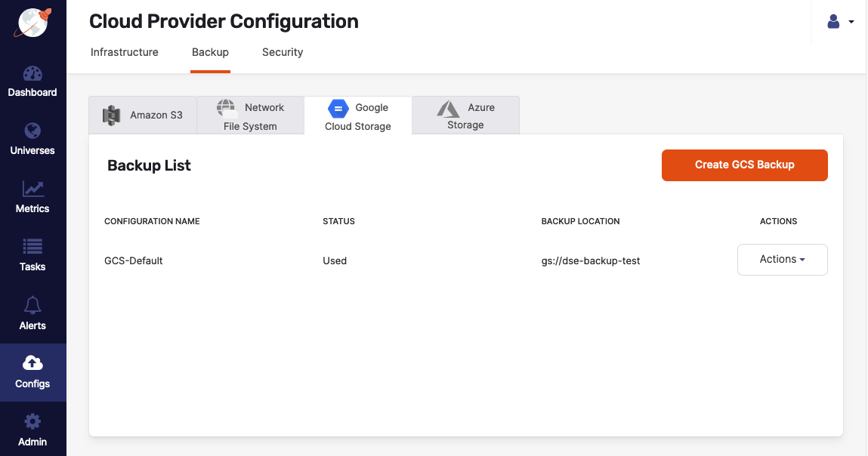This screenshot has height=456, width=868.
Task: Switch to the Security tab
Action: 283,52
